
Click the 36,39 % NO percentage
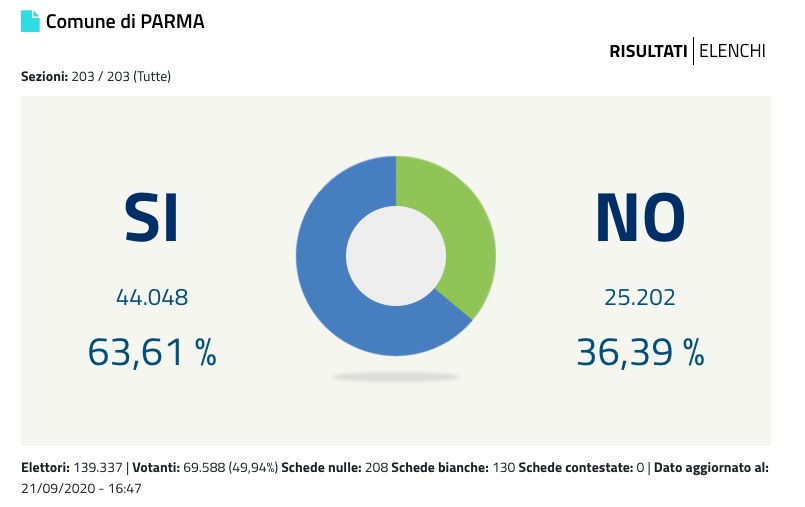pyautogui.click(x=640, y=351)
